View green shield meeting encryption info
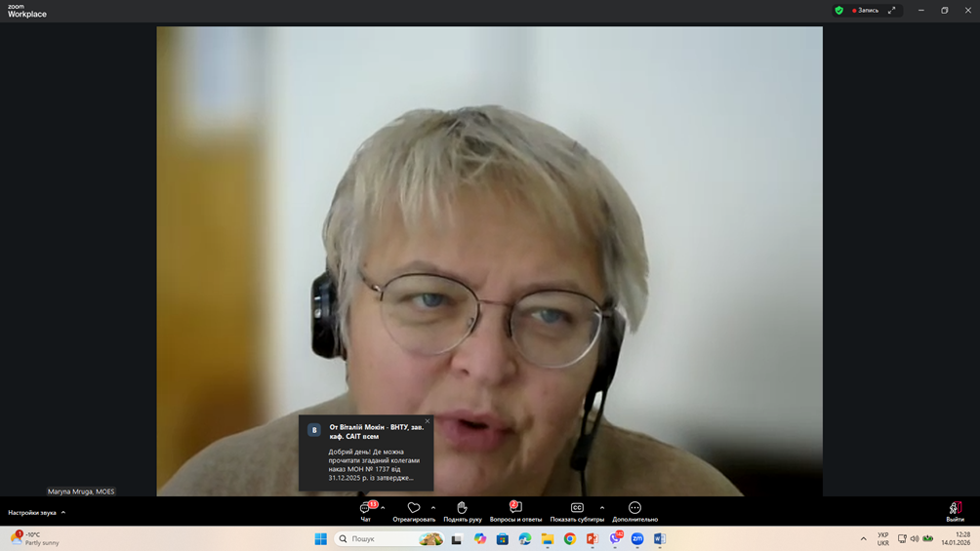 (x=839, y=10)
